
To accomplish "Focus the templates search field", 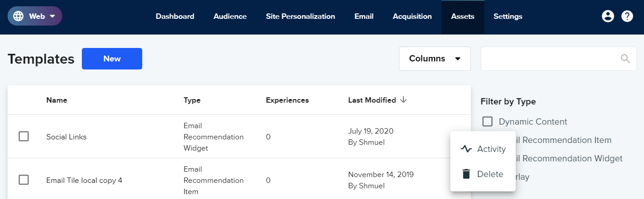I will click(x=559, y=59).
